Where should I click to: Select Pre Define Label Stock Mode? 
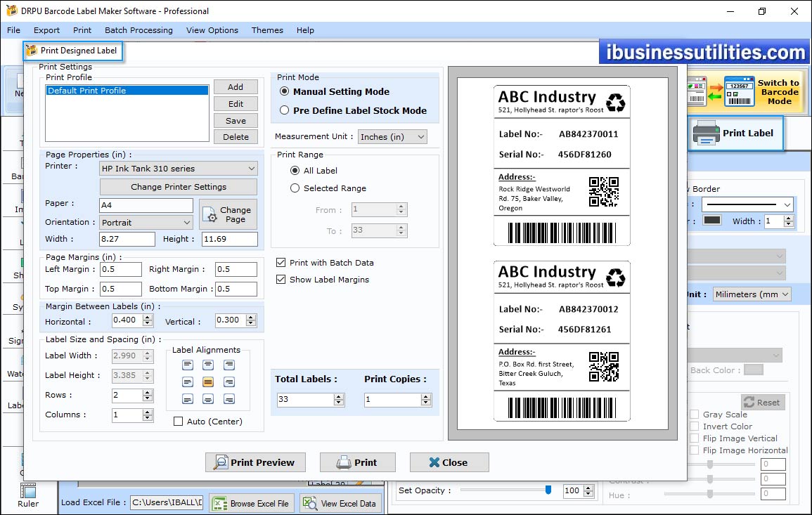(x=284, y=110)
